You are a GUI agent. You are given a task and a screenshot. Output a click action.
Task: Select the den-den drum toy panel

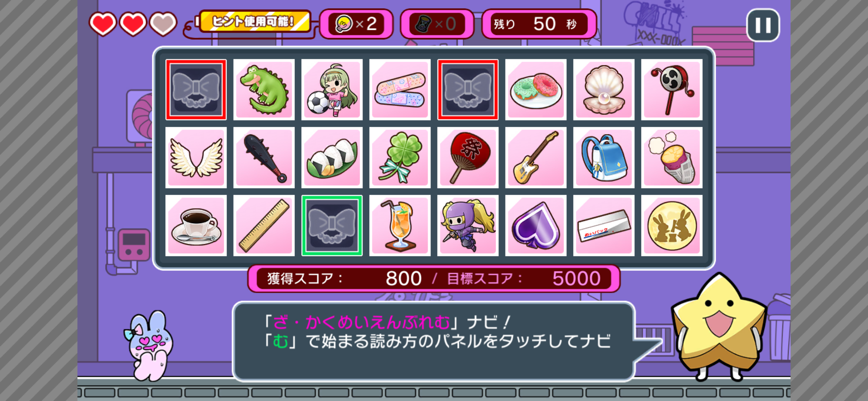tap(672, 89)
